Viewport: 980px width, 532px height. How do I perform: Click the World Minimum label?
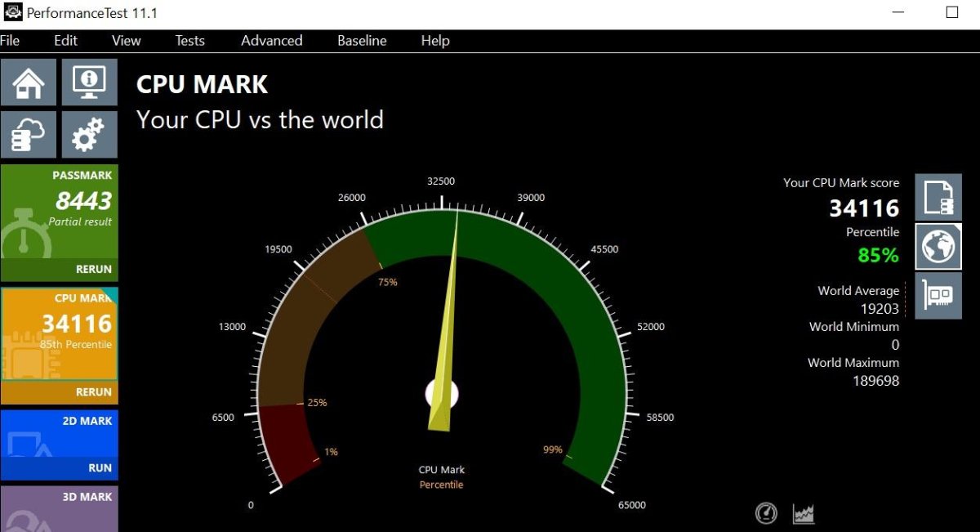point(854,327)
